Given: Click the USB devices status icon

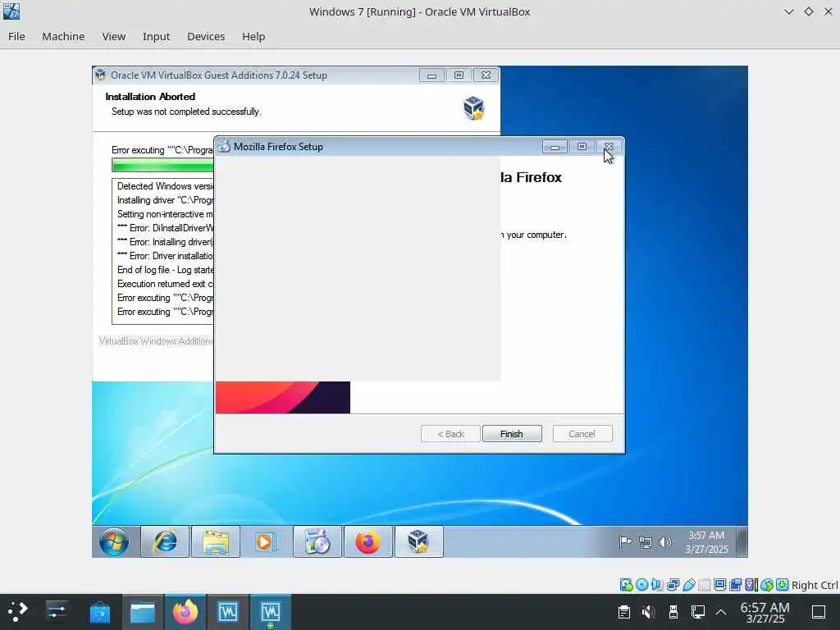Looking at the screenshot, I should pyautogui.click(x=689, y=584).
